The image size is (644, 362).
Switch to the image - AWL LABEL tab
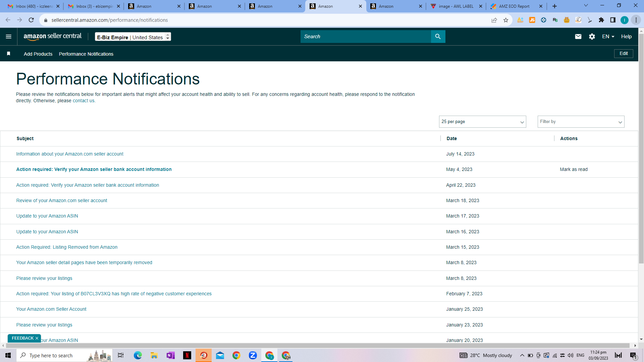pos(457,6)
